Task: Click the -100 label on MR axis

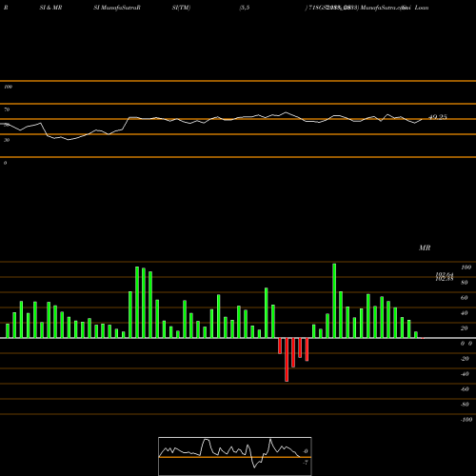Action: click(466, 420)
